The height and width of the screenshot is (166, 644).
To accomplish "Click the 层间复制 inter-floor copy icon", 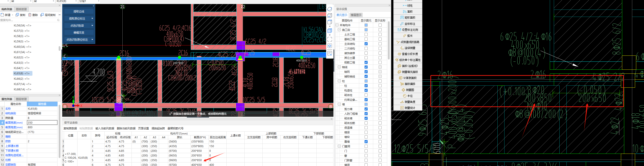I will click(x=42, y=15).
